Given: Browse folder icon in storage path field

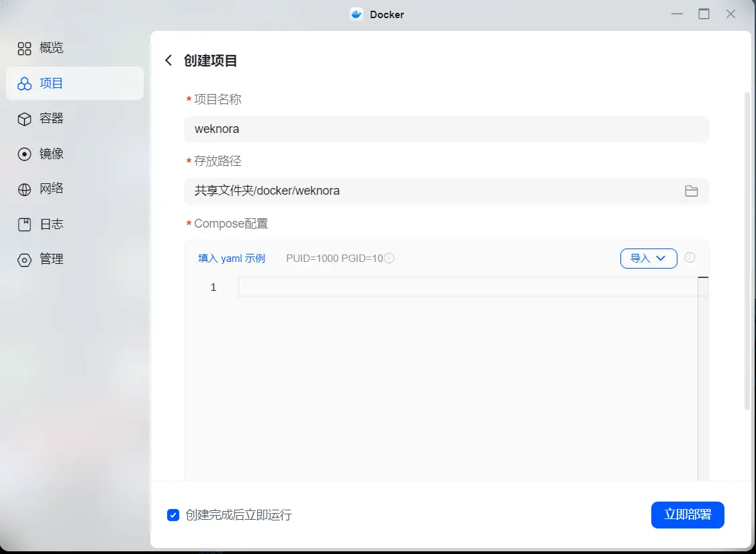Looking at the screenshot, I should 692,191.
